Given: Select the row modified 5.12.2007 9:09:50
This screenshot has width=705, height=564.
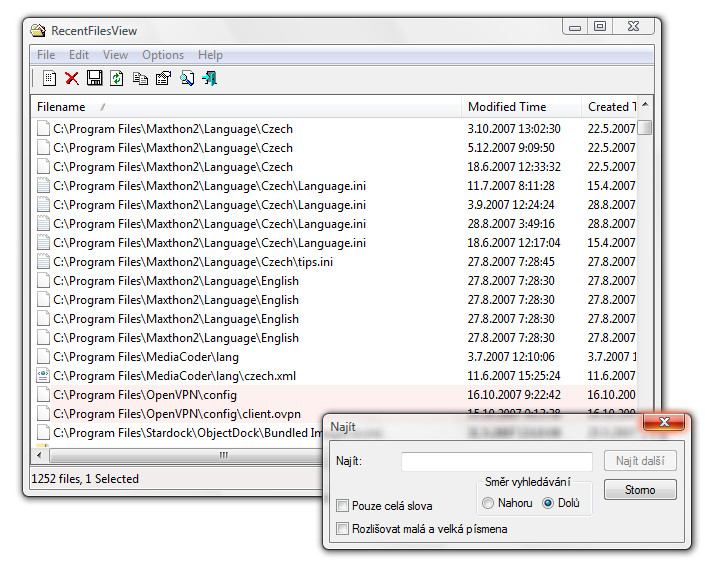Looking at the screenshot, I should click(x=334, y=148).
